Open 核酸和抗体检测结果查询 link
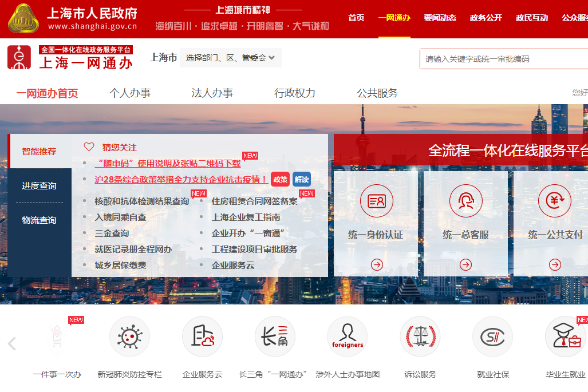588x392 pixels. click(142, 201)
